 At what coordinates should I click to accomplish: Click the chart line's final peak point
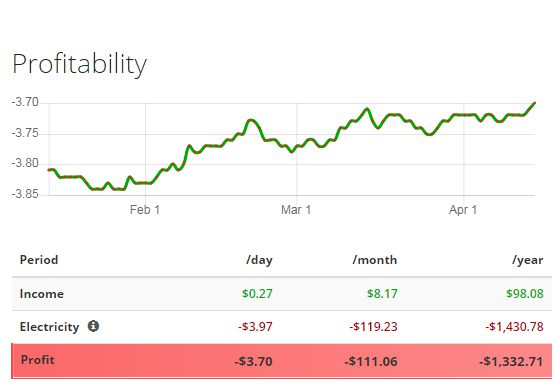point(534,103)
